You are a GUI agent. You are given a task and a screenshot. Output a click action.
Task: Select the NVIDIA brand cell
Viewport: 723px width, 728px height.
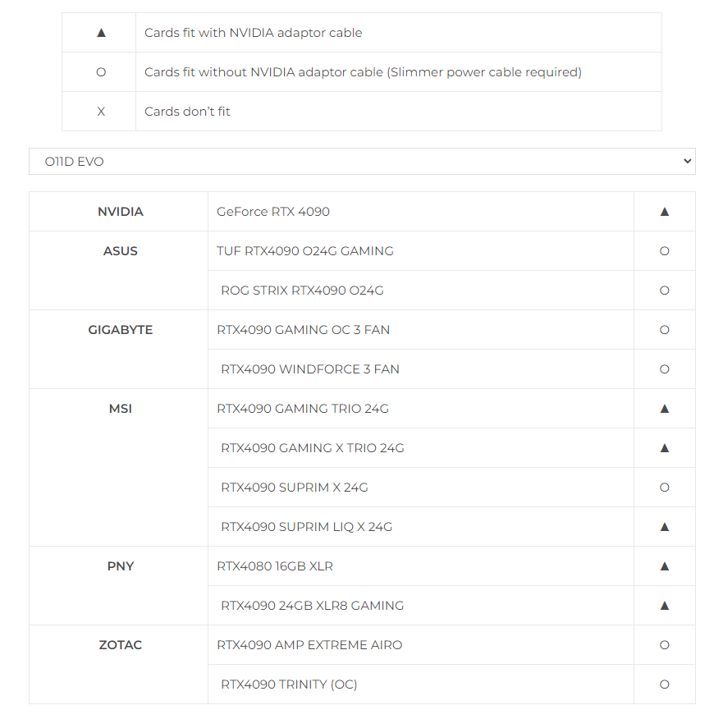[x=120, y=212]
